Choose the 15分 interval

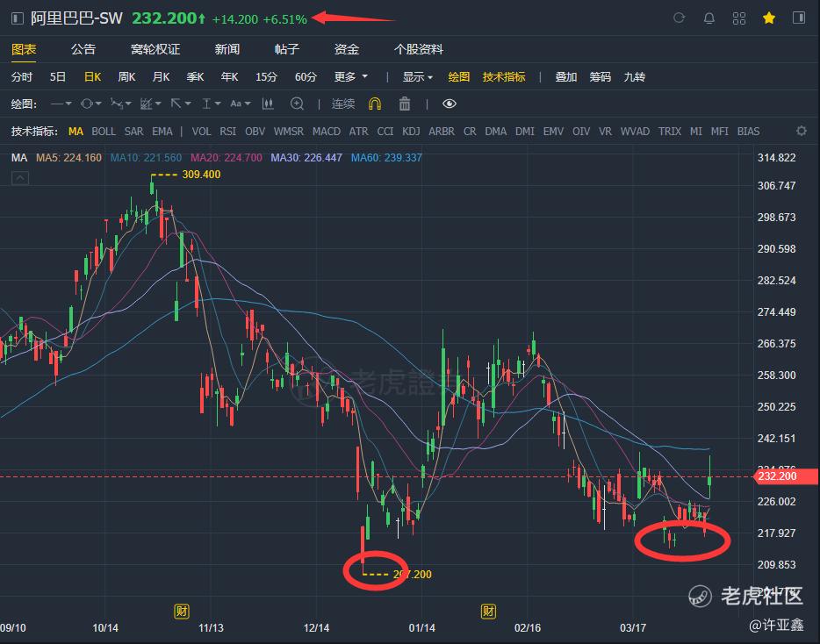click(266, 77)
